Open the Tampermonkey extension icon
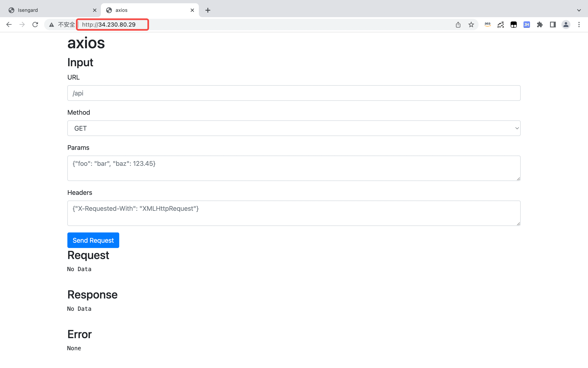The image size is (588, 368). pyautogui.click(x=514, y=25)
